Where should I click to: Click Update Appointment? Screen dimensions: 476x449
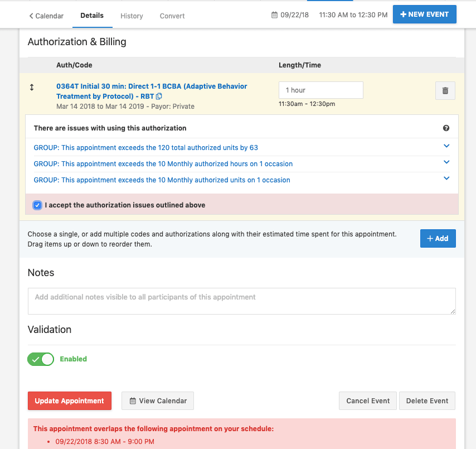pyautogui.click(x=69, y=400)
